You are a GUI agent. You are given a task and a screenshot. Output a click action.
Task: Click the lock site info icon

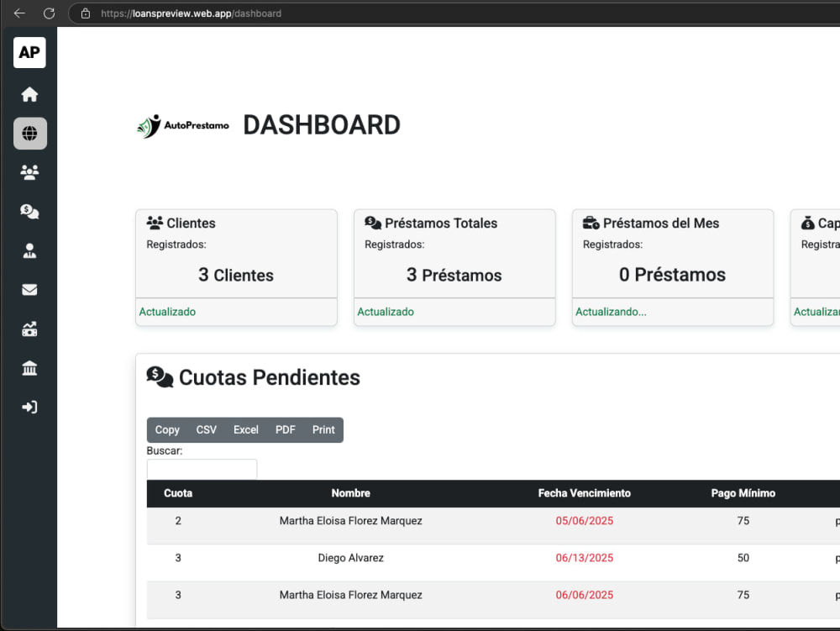pyautogui.click(x=85, y=13)
